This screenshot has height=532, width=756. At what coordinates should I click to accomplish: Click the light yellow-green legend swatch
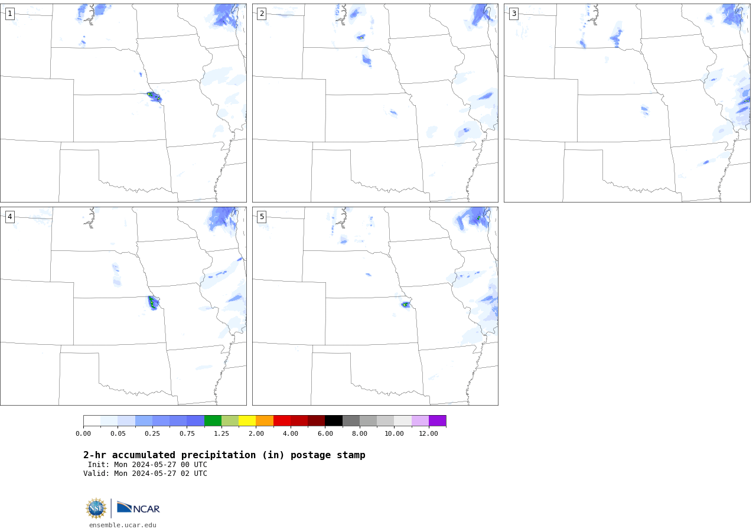pyautogui.click(x=230, y=421)
